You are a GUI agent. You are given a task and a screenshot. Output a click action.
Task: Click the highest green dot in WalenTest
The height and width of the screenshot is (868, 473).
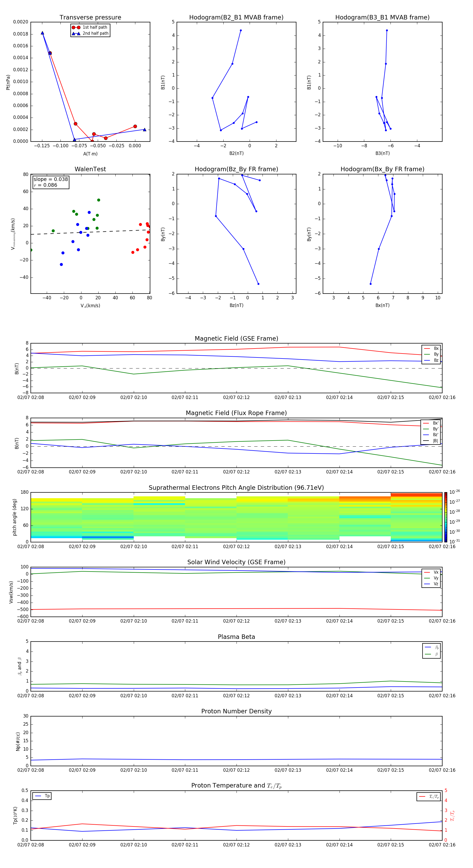[99, 200]
